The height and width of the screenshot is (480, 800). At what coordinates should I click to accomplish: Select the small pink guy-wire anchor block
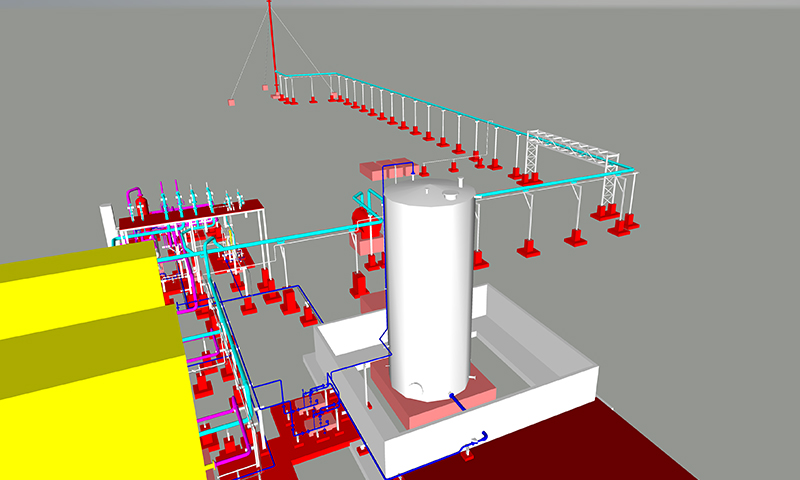231,102
